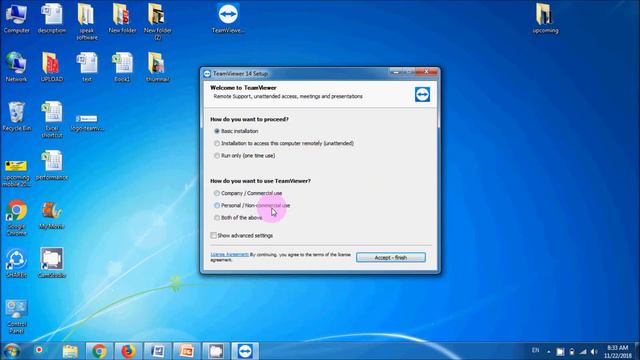Select Run only (one time use)
This screenshot has height=360, width=640.
(x=244, y=156)
